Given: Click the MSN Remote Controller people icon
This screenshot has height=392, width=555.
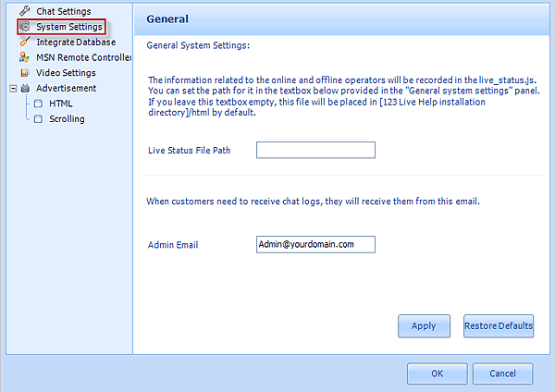Looking at the screenshot, I should point(25,57).
